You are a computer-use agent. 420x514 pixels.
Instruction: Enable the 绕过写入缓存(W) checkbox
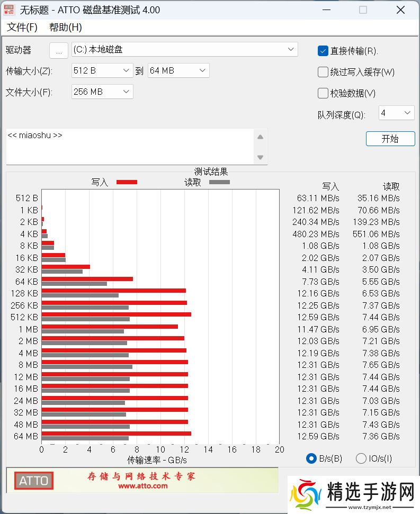(x=323, y=72)
